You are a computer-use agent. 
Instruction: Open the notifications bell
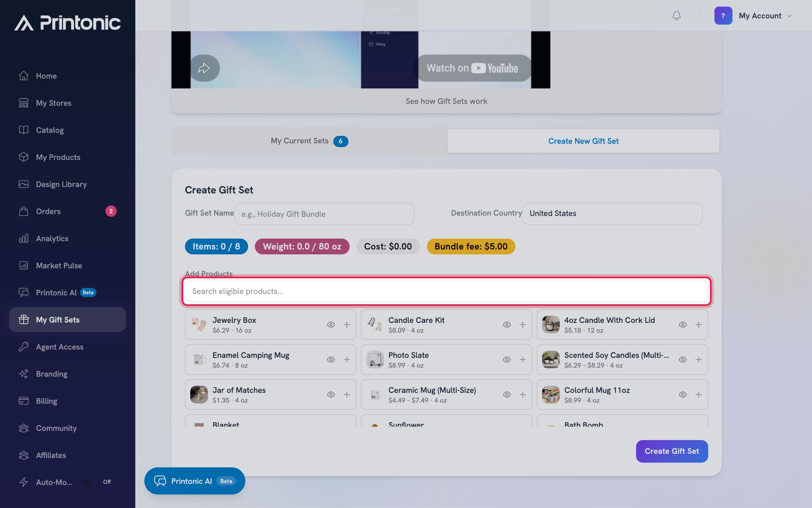[x=676, y=15]
